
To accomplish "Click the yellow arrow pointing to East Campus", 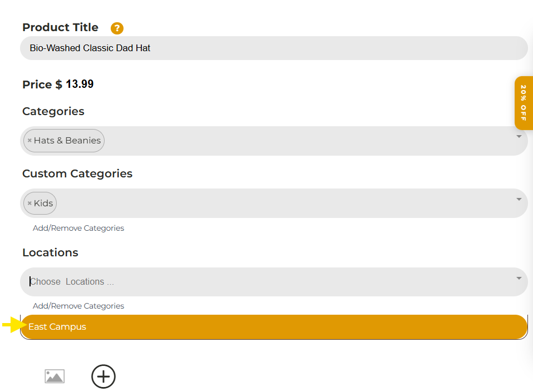I will coord(14,325).
